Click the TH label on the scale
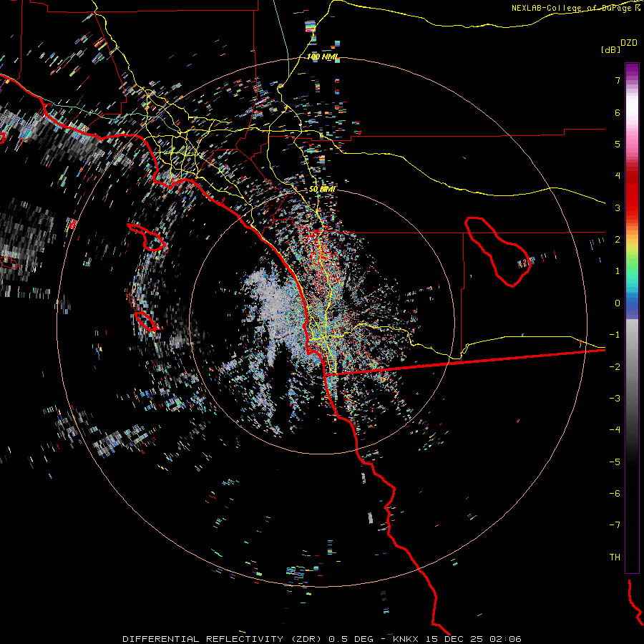Screen dimensions: 644x644 click(x=615, y=557)
